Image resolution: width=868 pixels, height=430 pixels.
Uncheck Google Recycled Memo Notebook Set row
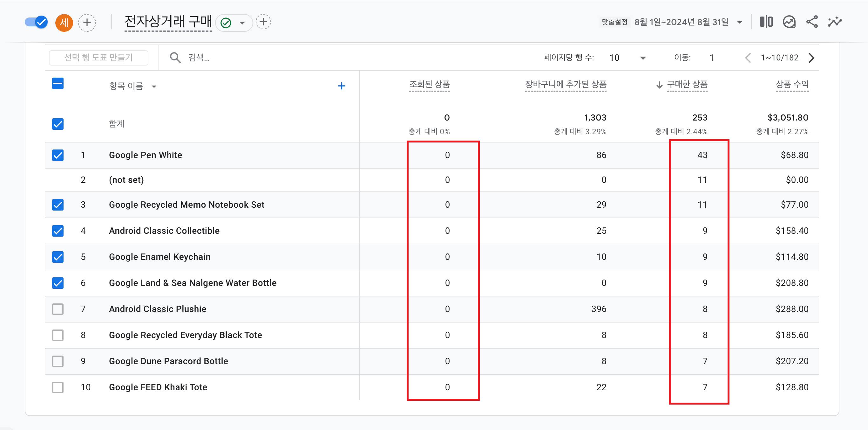coord(58,205)
